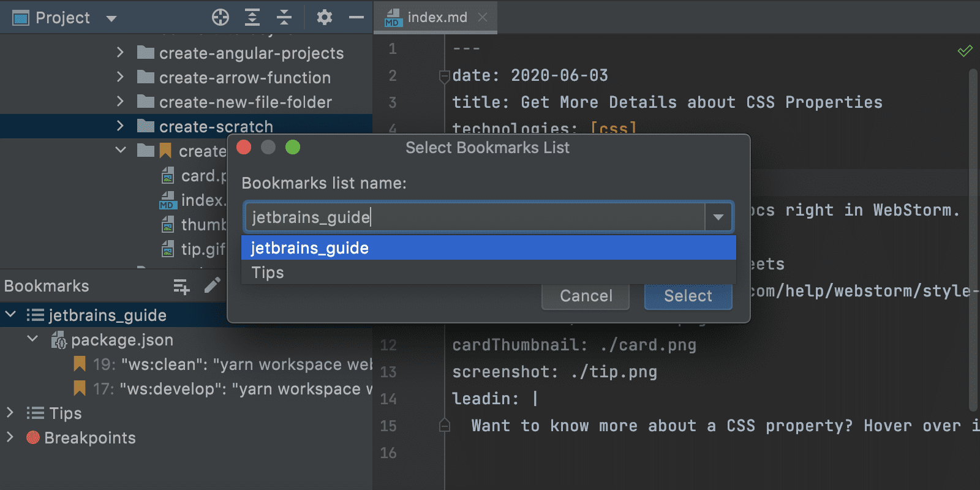Click the green checkmark inspection indicator
This screenshot has height=490, width=980.
tap(965, 51)
